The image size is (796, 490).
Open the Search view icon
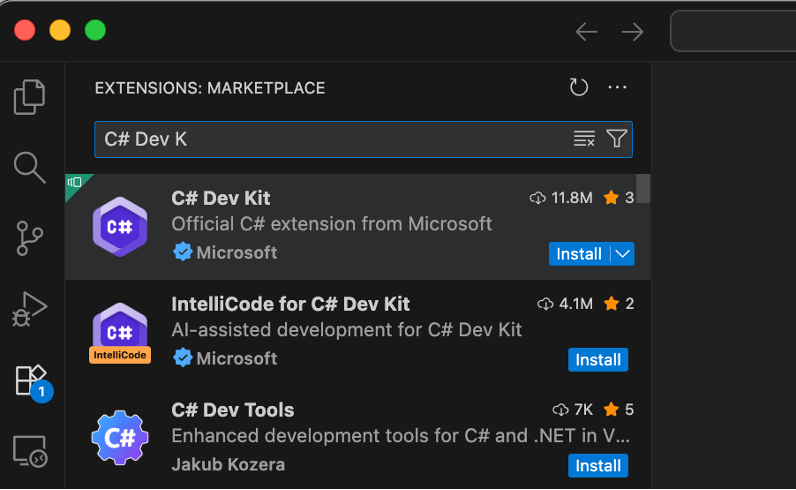tap(30, 167)
